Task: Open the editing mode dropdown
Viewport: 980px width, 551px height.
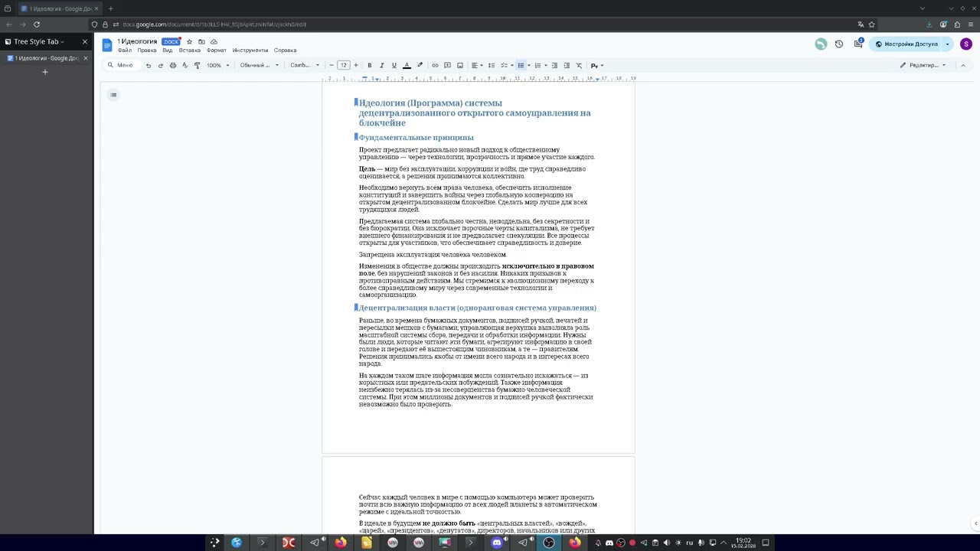Action: (923, 65)
